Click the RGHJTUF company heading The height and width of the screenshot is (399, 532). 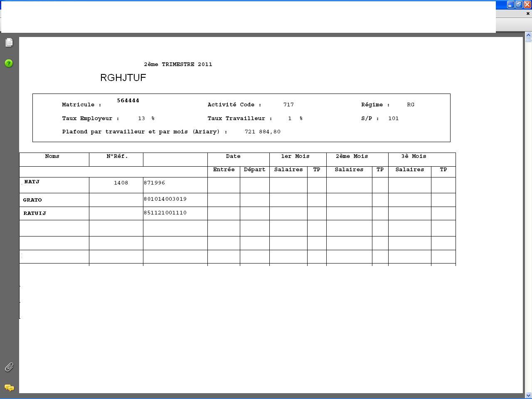tap(123, 78)
